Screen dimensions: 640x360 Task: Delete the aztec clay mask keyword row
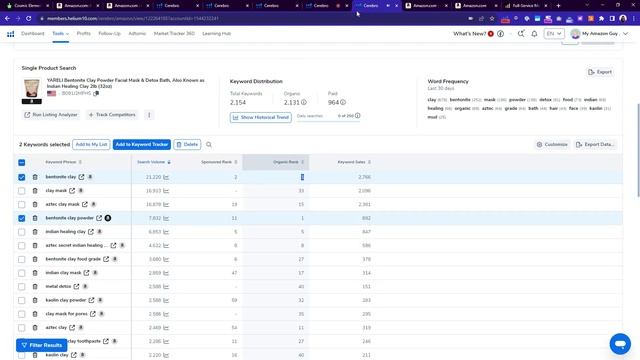(x=35, y=204)
